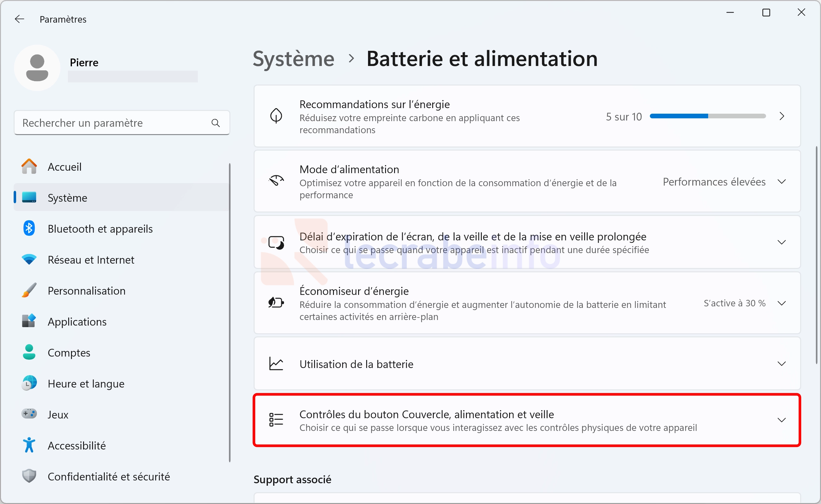821x504 pixels.
Task: Click the Personnalisation paintbrush icon
Action: 29,290
